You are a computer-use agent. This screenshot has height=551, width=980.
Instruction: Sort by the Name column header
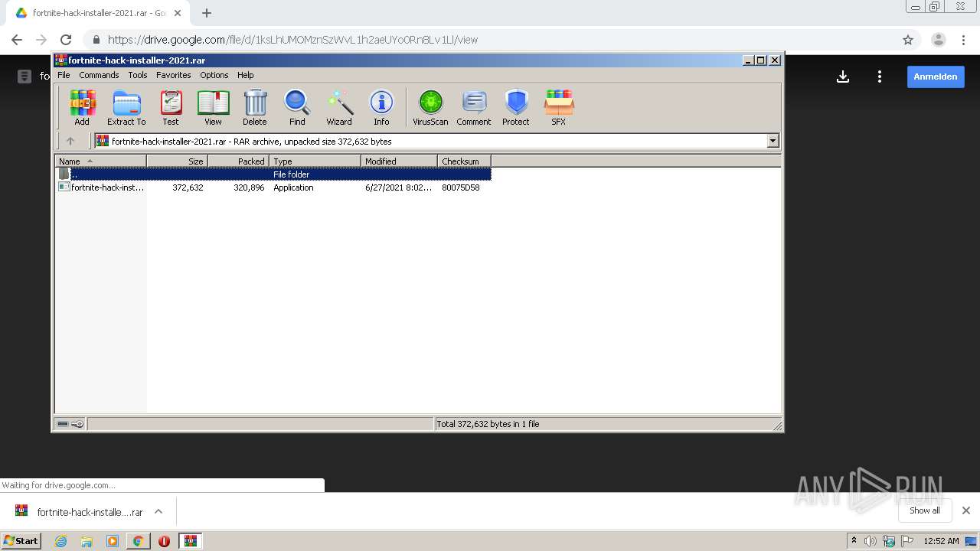100,161
